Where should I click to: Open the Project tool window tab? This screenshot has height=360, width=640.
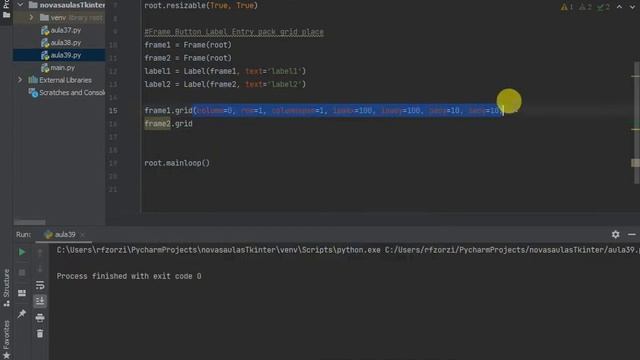point(6,9)
